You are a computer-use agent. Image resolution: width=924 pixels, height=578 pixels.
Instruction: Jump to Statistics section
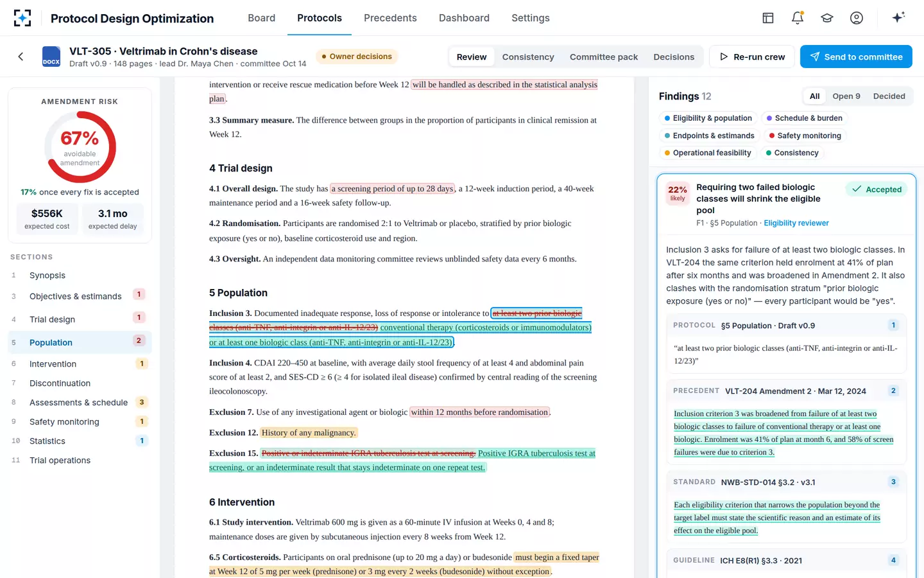click(80, 441)
